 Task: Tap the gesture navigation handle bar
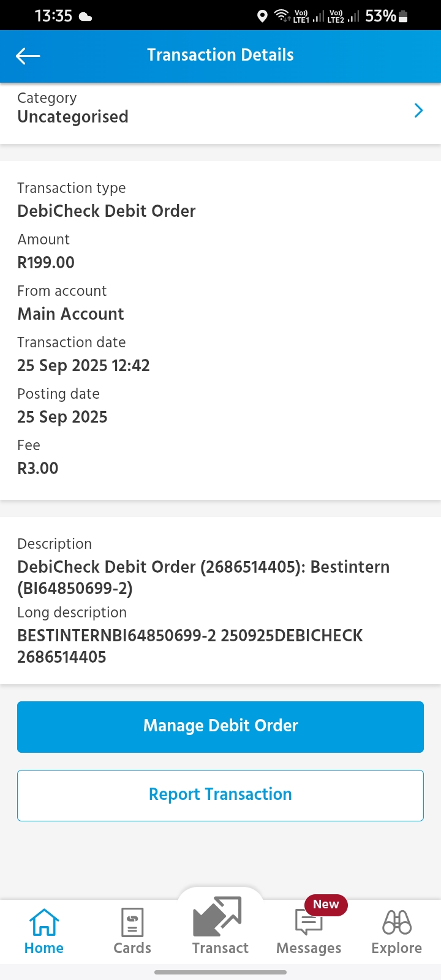[221, 972]
